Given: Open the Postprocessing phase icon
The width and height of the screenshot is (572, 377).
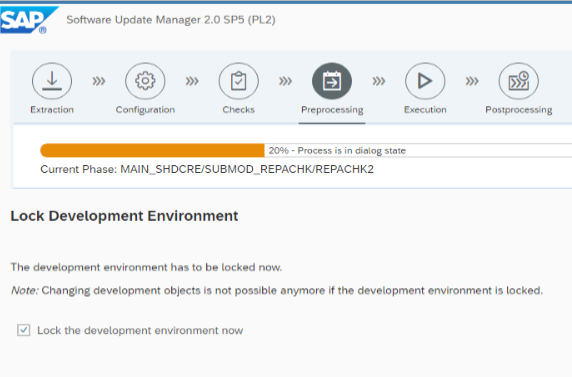Looking at the screenshot, I should click(x=518, y=81).
